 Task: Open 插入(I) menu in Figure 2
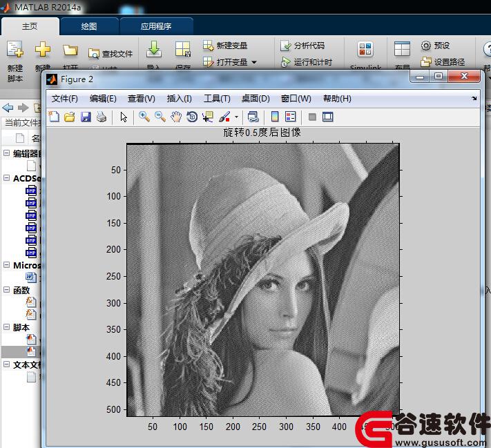tap(180, 99)
